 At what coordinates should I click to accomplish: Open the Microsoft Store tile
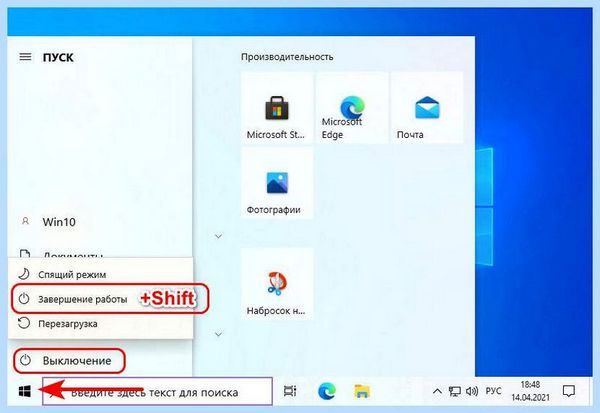click(x=277, y=108)
